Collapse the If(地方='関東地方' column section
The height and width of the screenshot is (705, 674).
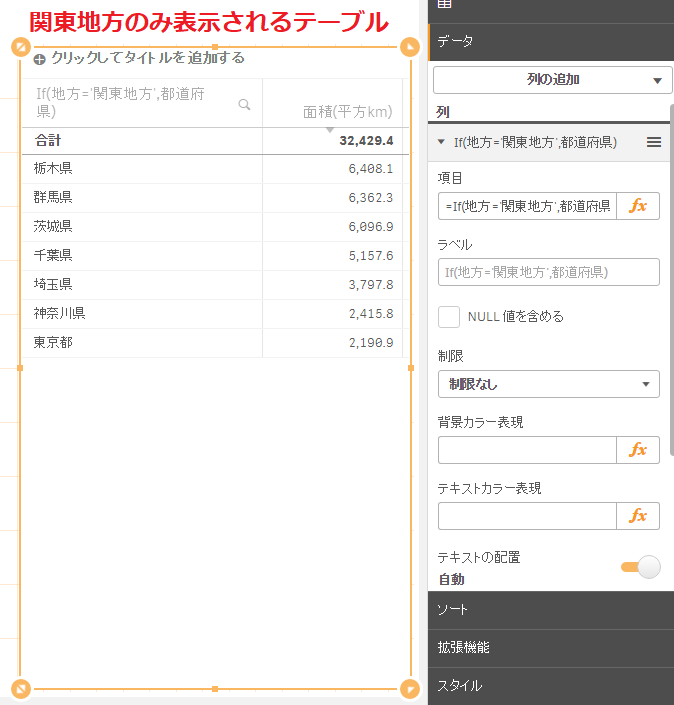(441, 143)
